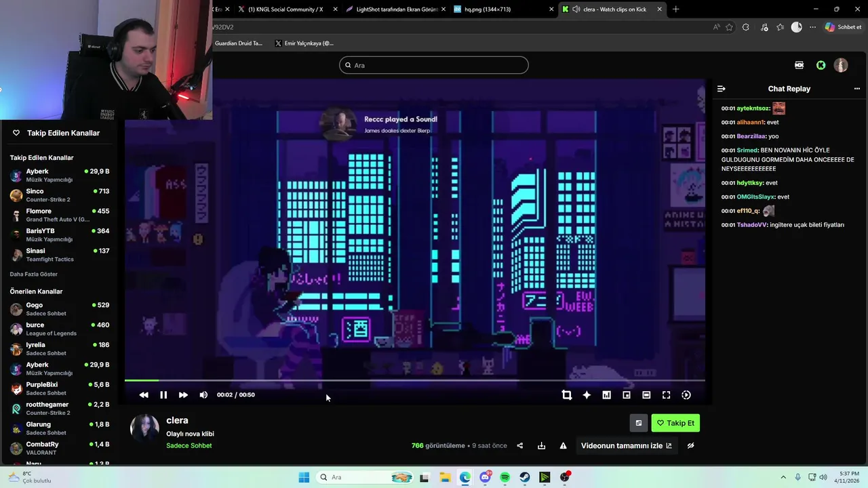Image resolution: width=868 pixels, height=488 pixels.
Task: Enable picture-in-picture mini player mode
Action: pos(627,395)
